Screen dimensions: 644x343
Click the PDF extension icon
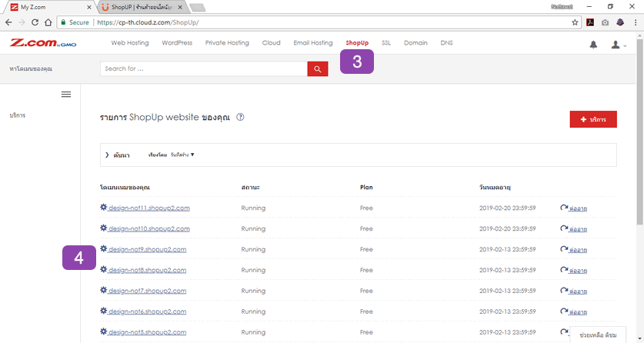tap(590, 22)
